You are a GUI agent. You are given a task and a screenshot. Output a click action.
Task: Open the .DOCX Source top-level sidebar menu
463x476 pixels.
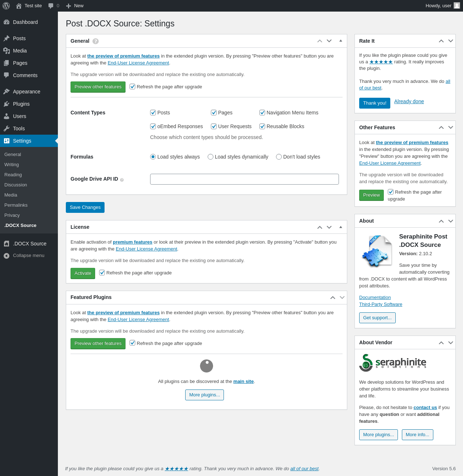pyautogui.click(x=29, y=244)
